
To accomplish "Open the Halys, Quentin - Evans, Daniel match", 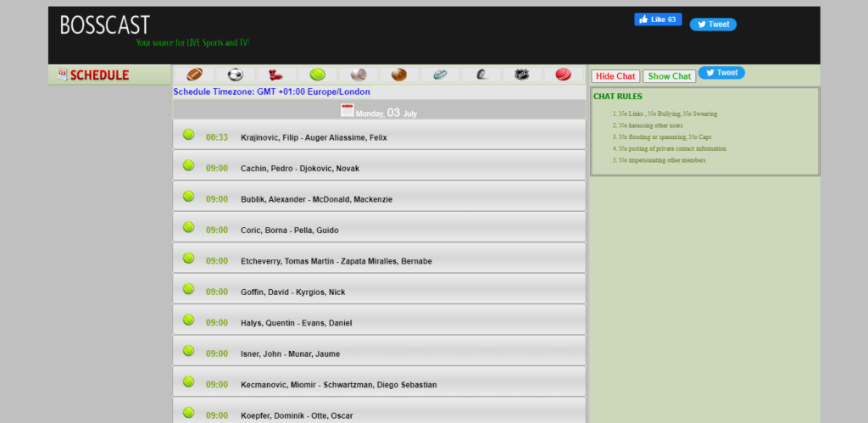I will pos(296,323).
